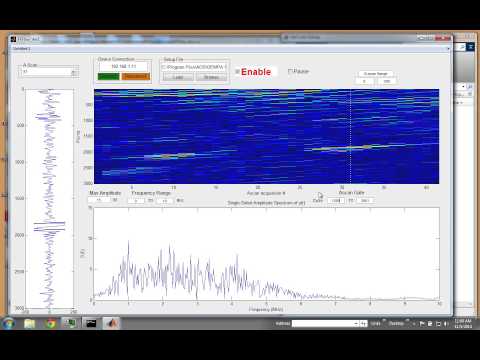The width and height of the screenshot is (480, 360).
Task: Click the B-scan Range label button
Action: [x=376, y=73]
